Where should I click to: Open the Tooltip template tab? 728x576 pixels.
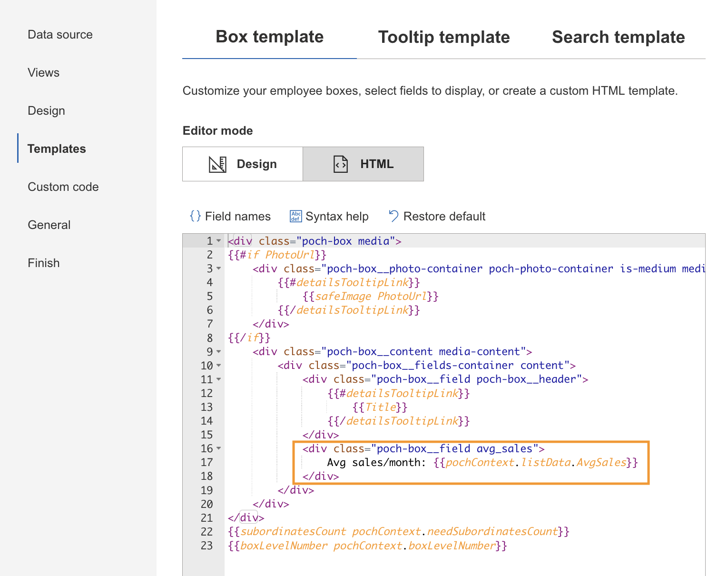(x=443, y=37)
